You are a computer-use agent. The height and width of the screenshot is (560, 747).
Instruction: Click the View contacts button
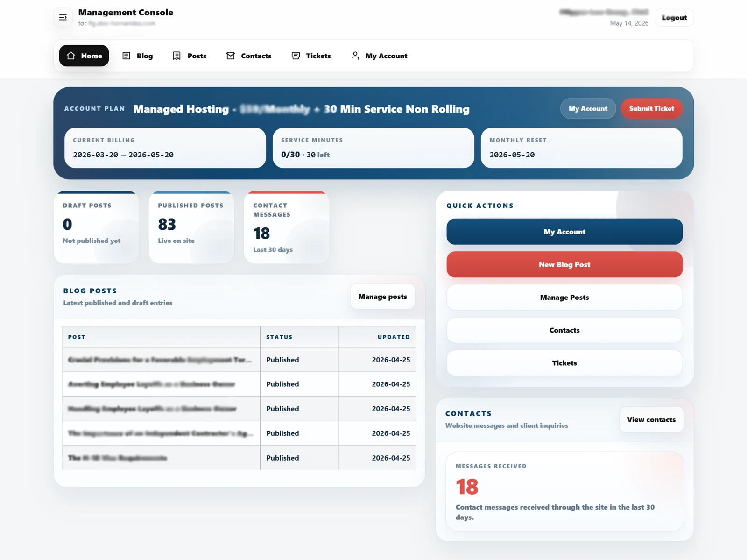click(x=651, y=419)
